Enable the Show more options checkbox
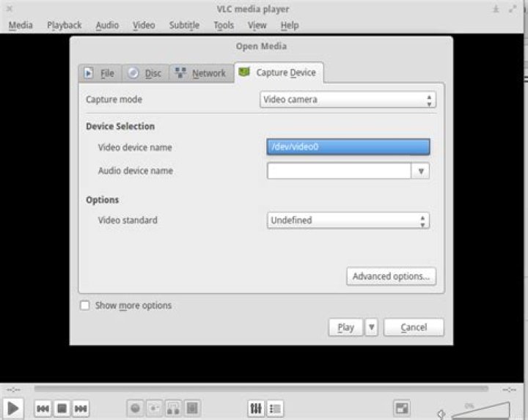Screen dimensions: 528x420 (x=85, y=305)
